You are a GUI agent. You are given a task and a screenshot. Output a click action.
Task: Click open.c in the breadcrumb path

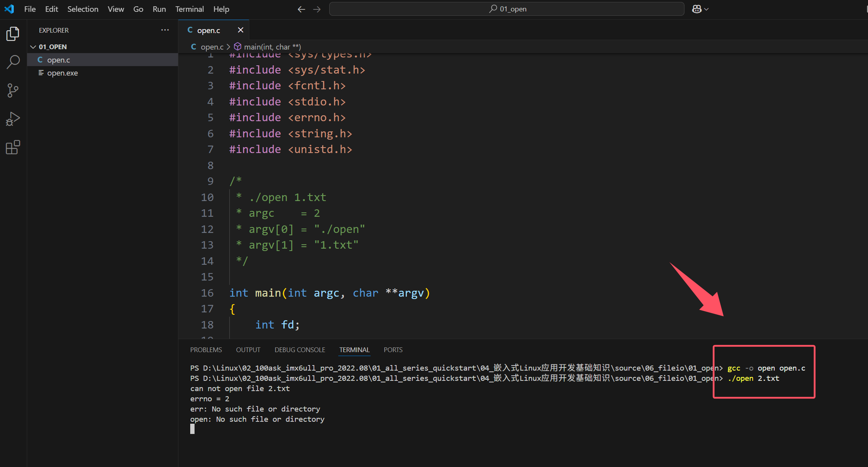click(x=211, y=47)
